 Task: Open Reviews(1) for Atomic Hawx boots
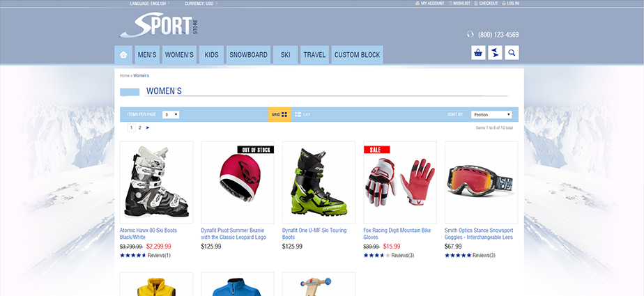[x=159, y=256]
